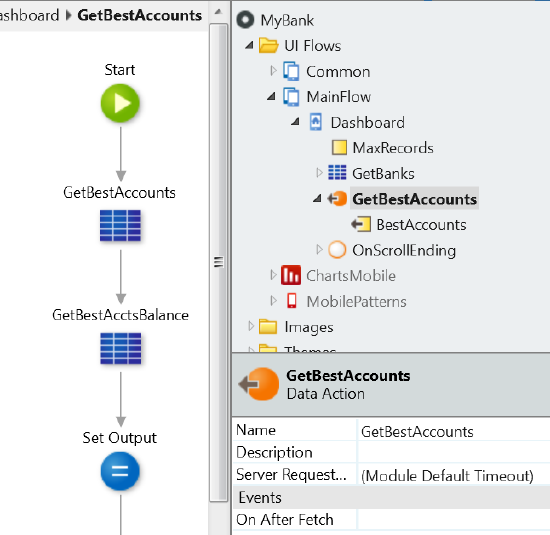Select the red ChartsMobile icon
This screenshot has height=535, width=550.
click(x=291, y=275)
